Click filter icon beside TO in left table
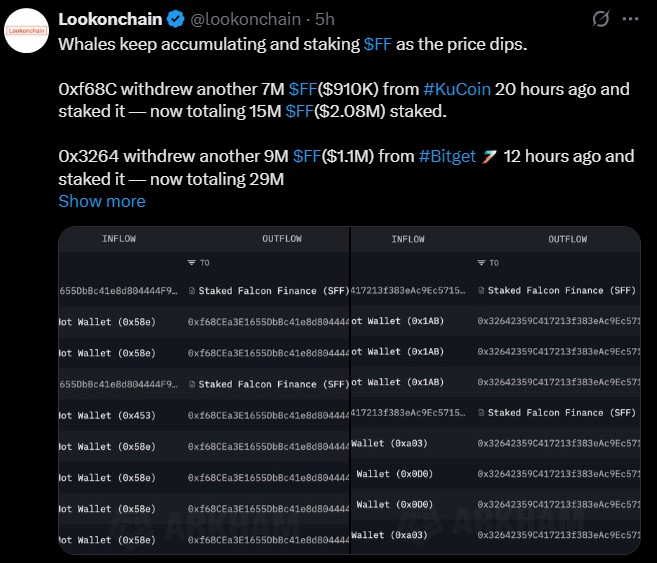 coord(191,263)
